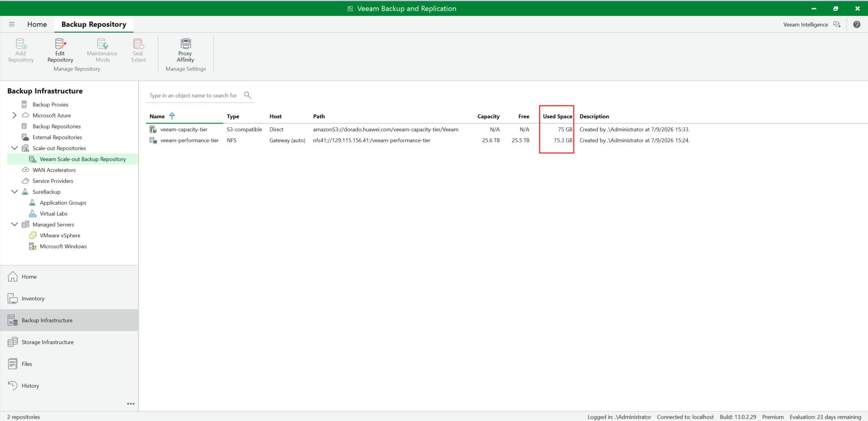Click Edit Repository in the ribbon
The image size is (868, 421).
click(60, 50)
